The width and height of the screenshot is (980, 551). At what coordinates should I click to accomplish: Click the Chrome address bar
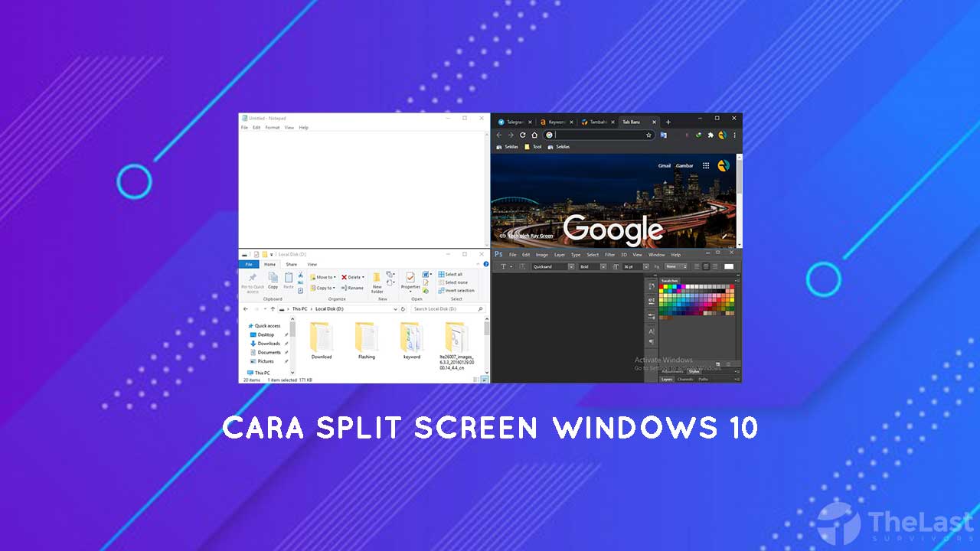coord(599,135)
